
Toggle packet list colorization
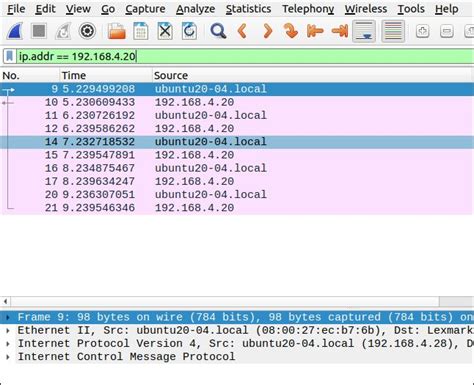tap(393, 31)
